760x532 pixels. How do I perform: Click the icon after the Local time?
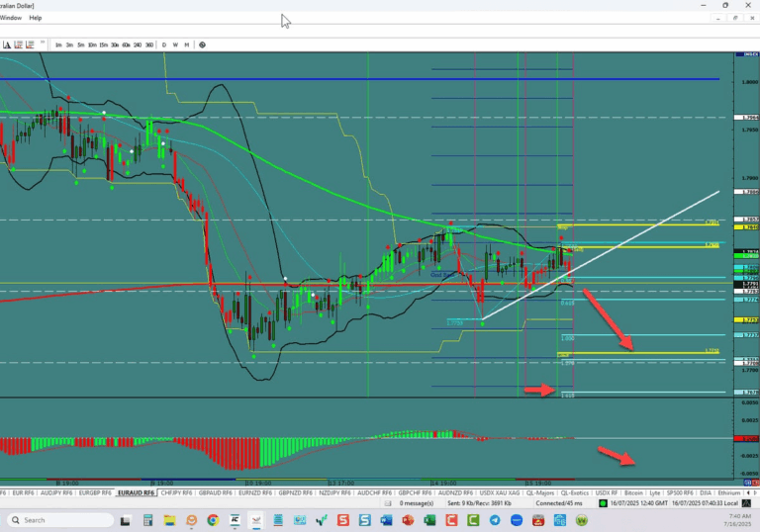[746, 503]
